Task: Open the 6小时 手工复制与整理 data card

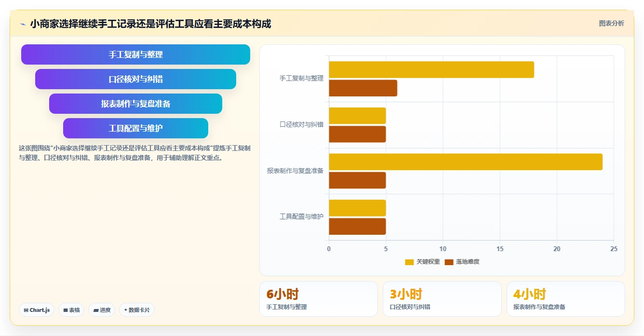Action: tap(319, 299)
